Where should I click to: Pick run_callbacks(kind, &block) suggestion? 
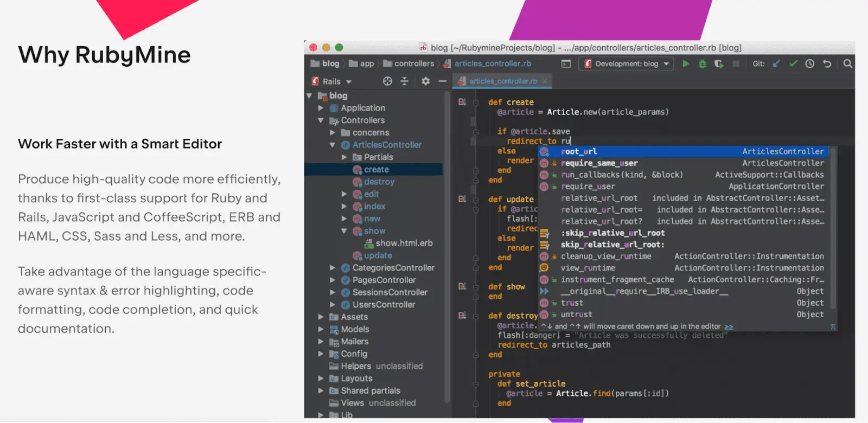(x=684, y=175)
